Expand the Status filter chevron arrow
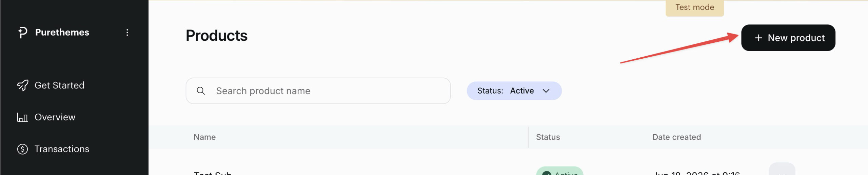Screen dimensions: 868x175 pyautogui.click(x=546, y=91)
